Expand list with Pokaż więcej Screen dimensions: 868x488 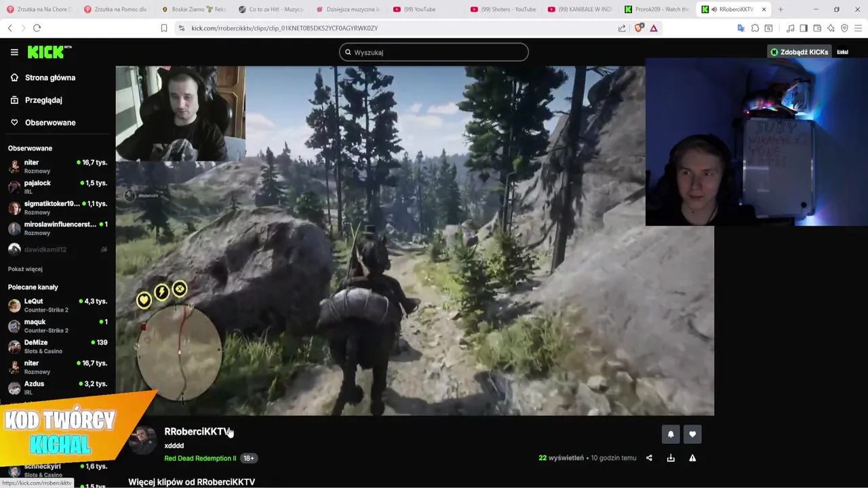pos(25,269)
